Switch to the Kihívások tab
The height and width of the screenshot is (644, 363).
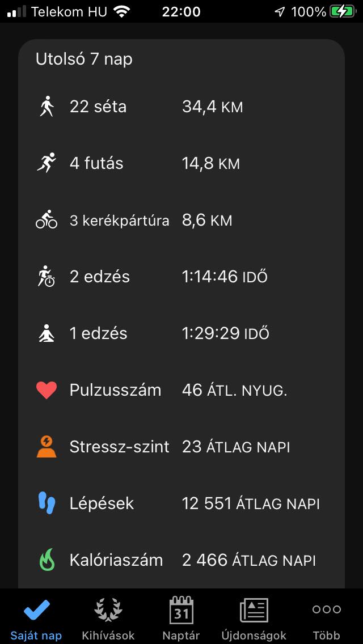(x=108, y=618)
